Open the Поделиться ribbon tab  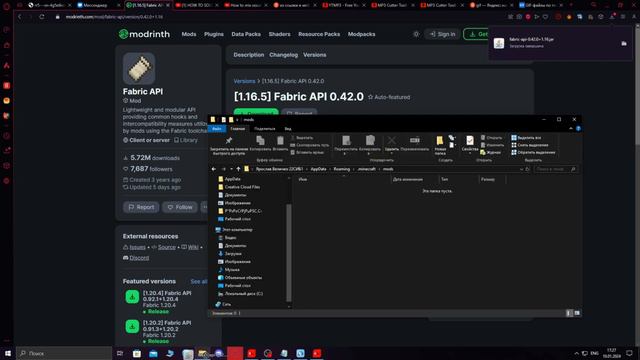click(264, 129)
